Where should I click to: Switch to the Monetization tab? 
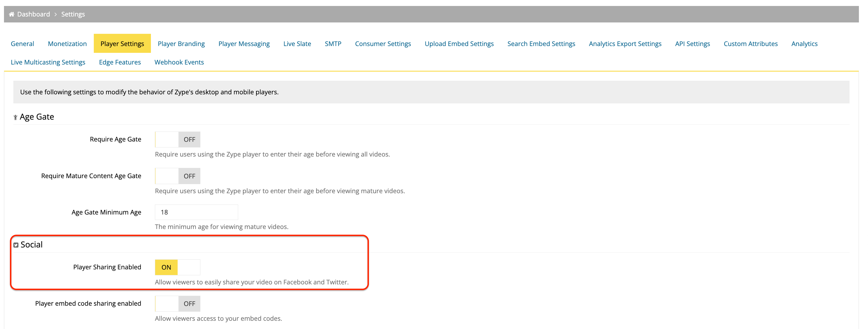click(x=67, y=43)
